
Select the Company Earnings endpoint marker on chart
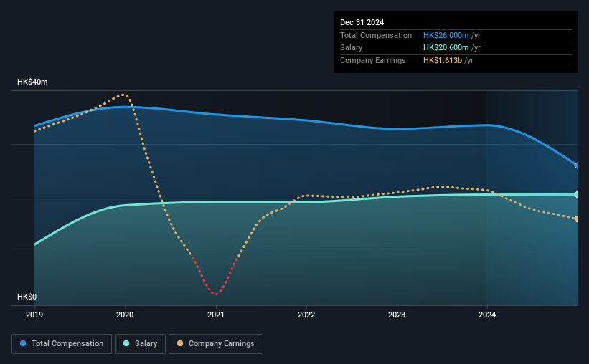(577, 219)
